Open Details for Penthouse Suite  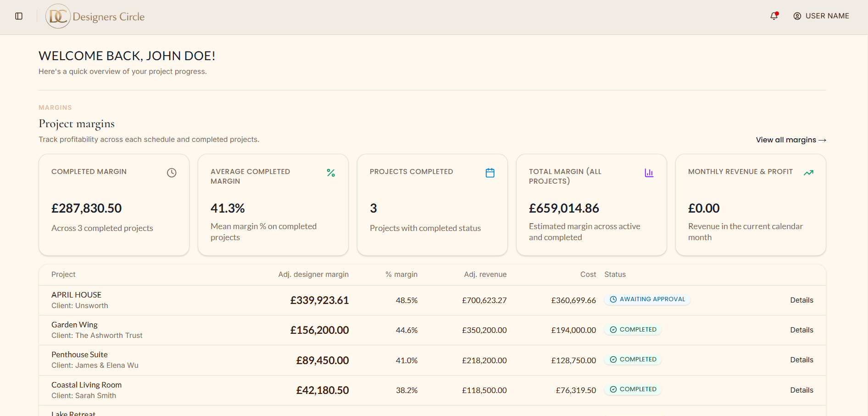tap(801, 360)
